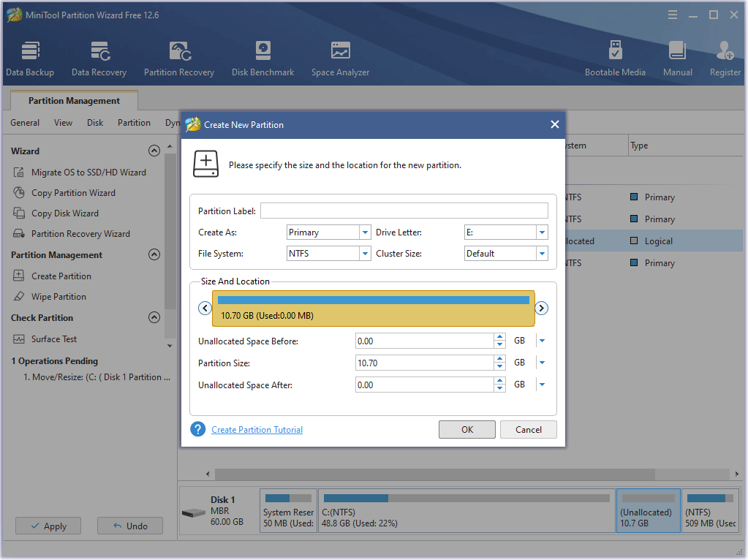The width and height of the screenshot is (748, 560).
Task: Increase Partition Size with the up stepper
Action: pyautogui.click(x=499, y=359)
